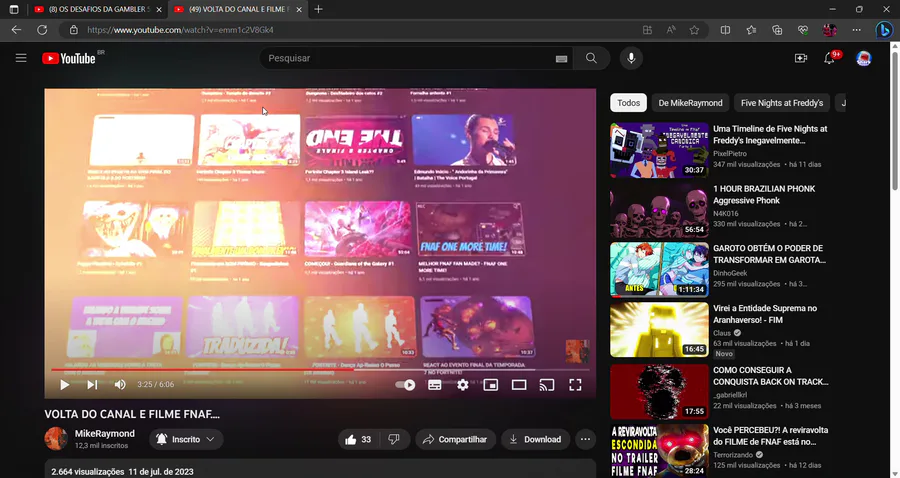900x478 pixels.
Task: Seek on the red video progress bar
Action: 320,370
